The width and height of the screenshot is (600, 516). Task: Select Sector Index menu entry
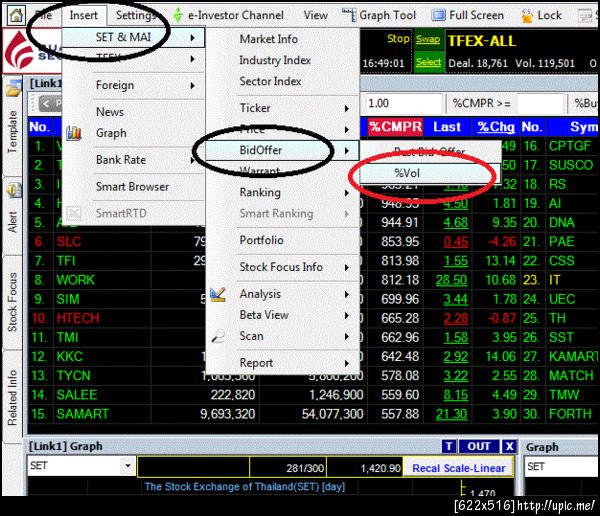[270, 82]
